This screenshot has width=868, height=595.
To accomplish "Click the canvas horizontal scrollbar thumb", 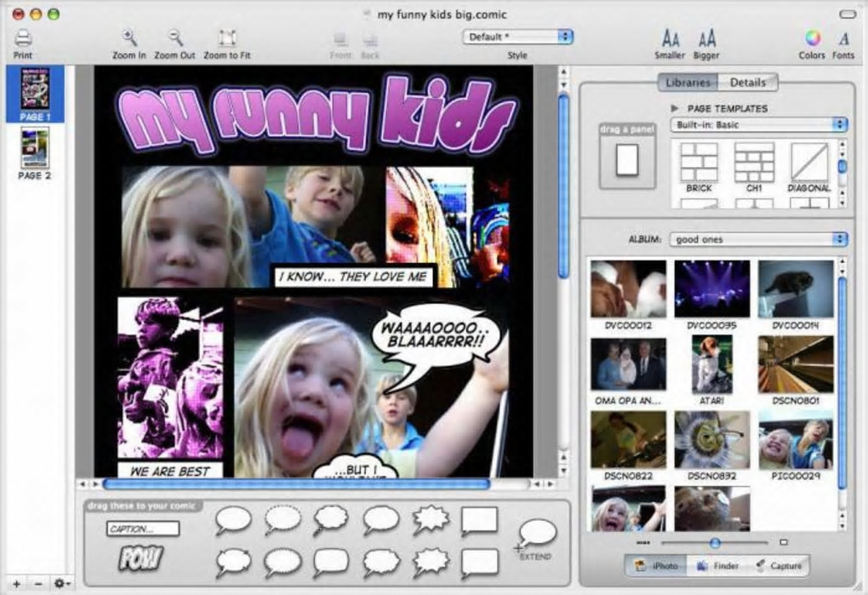I will pos(296,484).
